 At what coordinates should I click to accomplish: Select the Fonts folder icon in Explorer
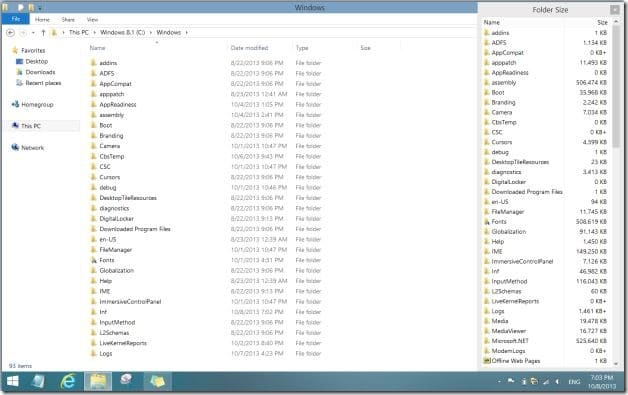[93, 260]
